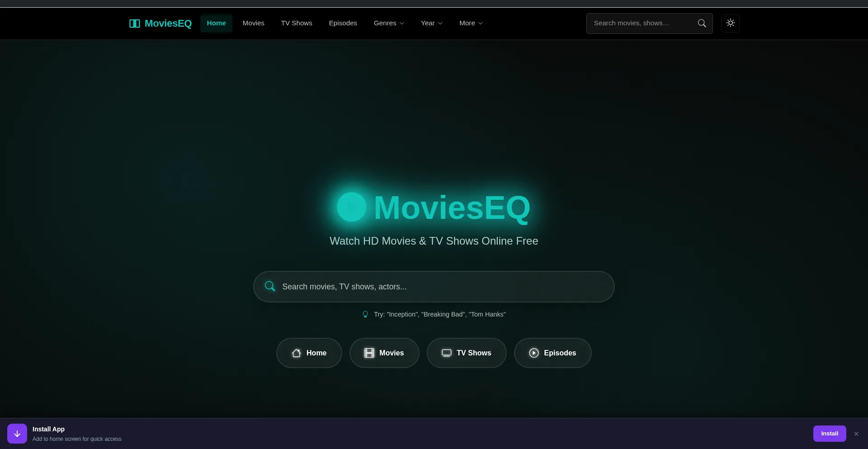
Task: Click the Try: "Inception" suggestion text
Action: 440,314
